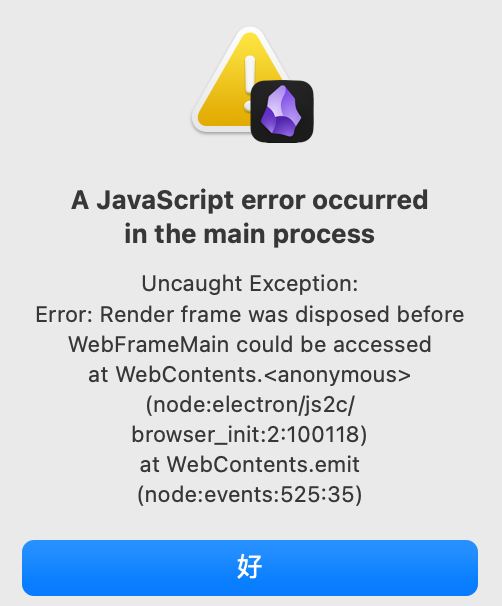Screen dimensions: 502x606
Task: Click the blue 好 confirmation button
Action: coord(250,567)
